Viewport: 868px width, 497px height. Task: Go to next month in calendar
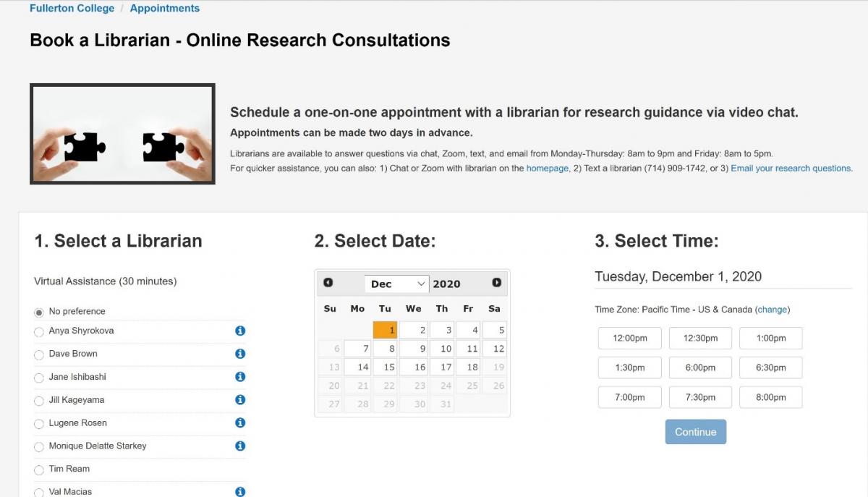click(496, 283)
